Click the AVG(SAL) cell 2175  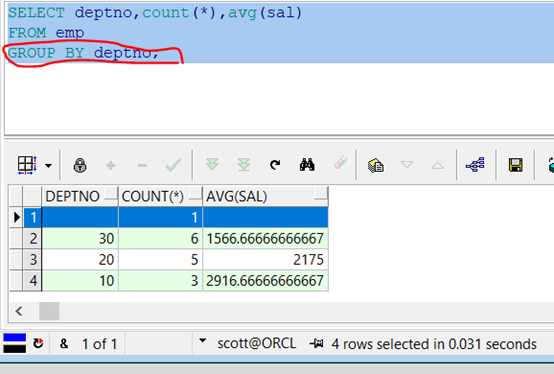265,260
